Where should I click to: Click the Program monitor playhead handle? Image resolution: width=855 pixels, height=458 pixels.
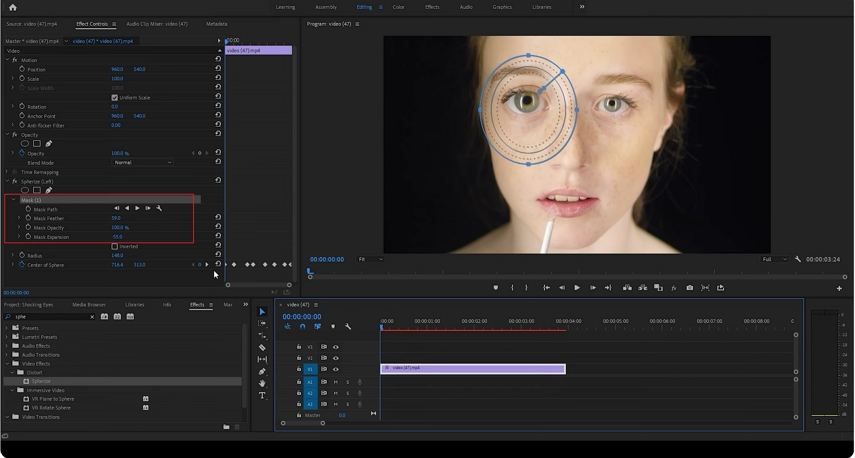pyautogui.click(x=310, y=270)
